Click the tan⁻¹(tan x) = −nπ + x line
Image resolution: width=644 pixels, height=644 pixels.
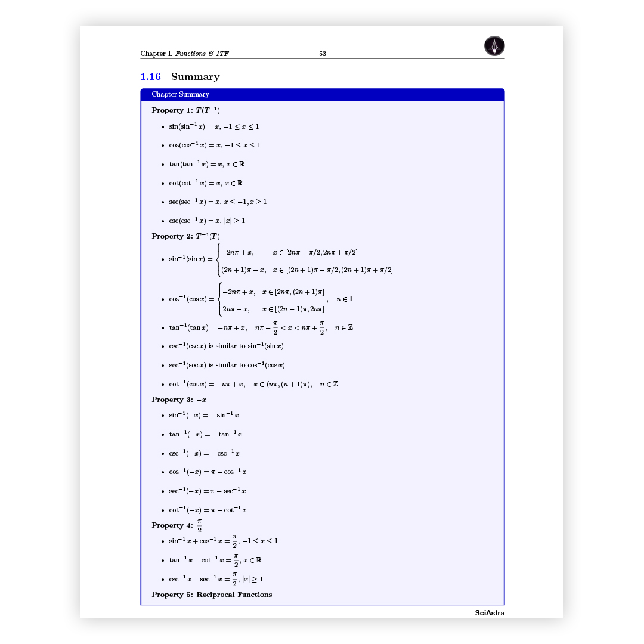click(x=261, y=327)
